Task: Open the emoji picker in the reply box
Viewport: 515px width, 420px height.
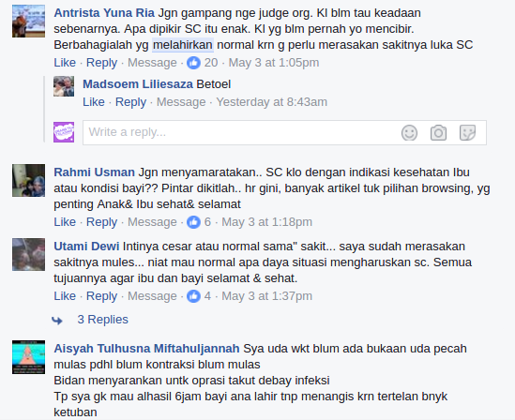Action: point(409,133)
